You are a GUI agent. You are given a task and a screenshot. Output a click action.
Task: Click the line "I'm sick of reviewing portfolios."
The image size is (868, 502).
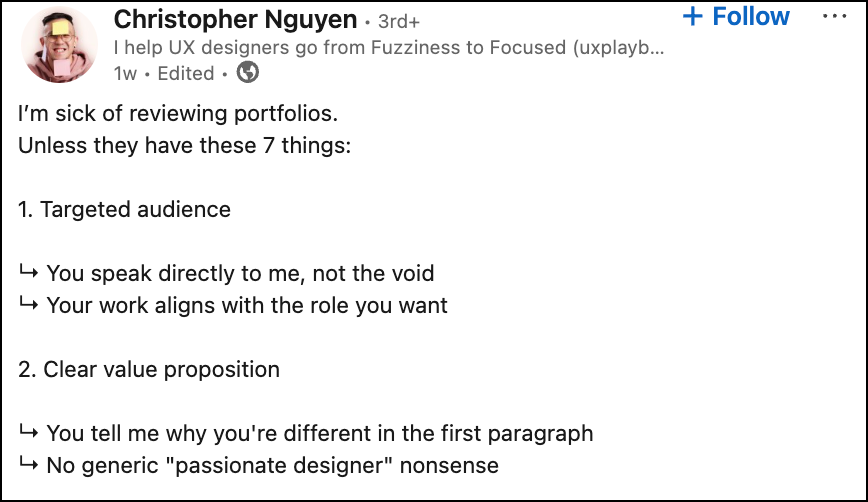click(171, 114)
